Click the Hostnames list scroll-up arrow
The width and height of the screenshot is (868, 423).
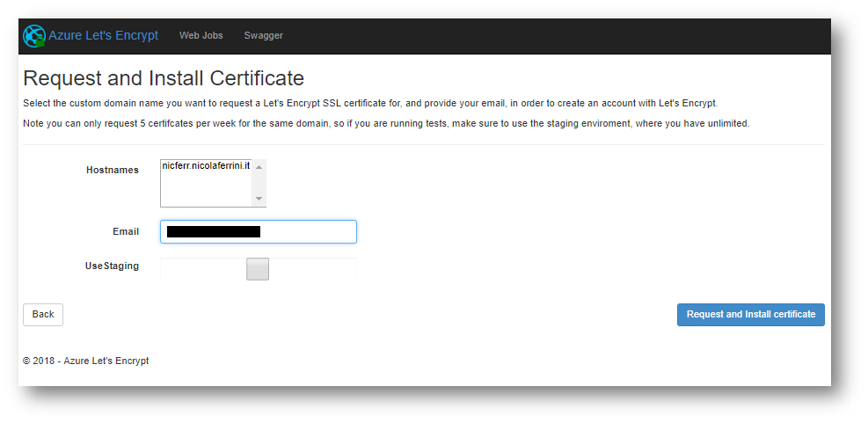(x=259, y=167)
